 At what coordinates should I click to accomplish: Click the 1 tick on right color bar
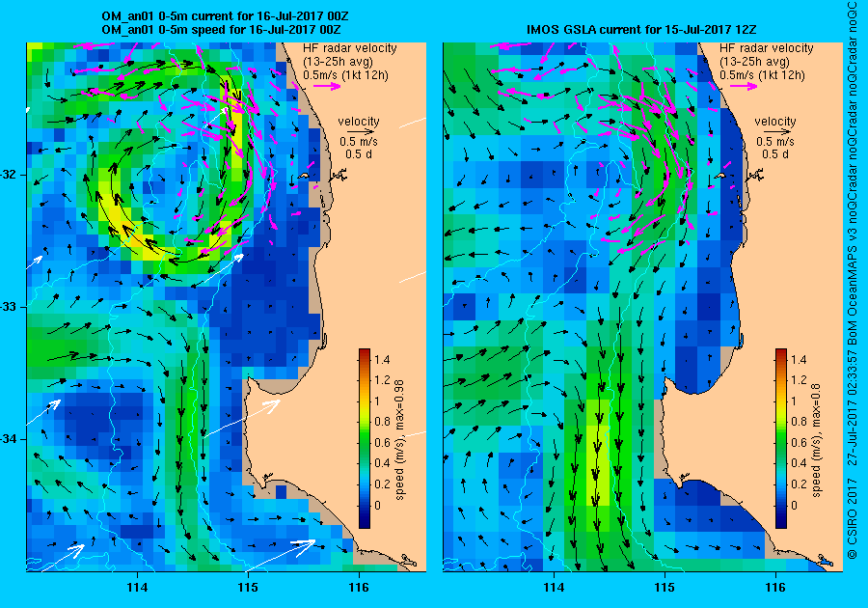(x=794, y=401)
